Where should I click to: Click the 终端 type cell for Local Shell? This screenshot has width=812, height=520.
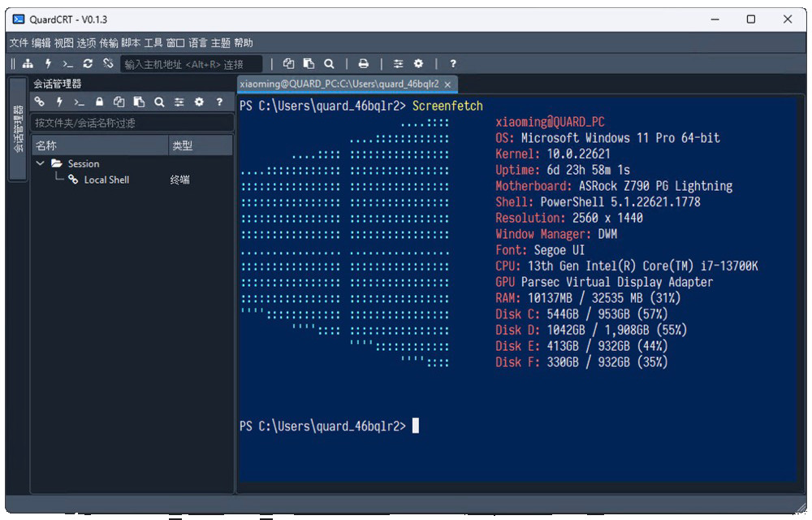click(179, 180)
